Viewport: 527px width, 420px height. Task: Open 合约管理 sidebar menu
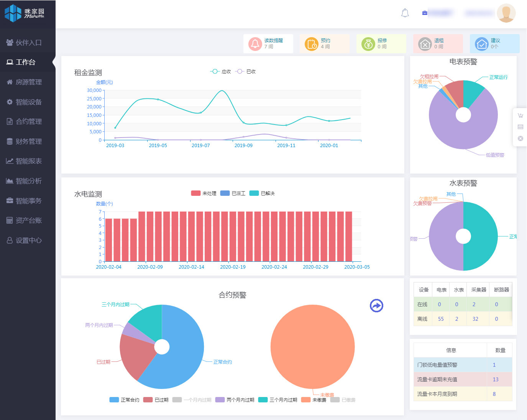28,121
